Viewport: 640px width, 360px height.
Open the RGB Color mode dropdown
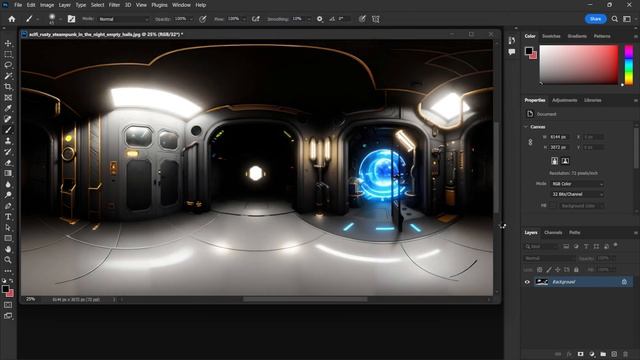(x=577, y=184)
